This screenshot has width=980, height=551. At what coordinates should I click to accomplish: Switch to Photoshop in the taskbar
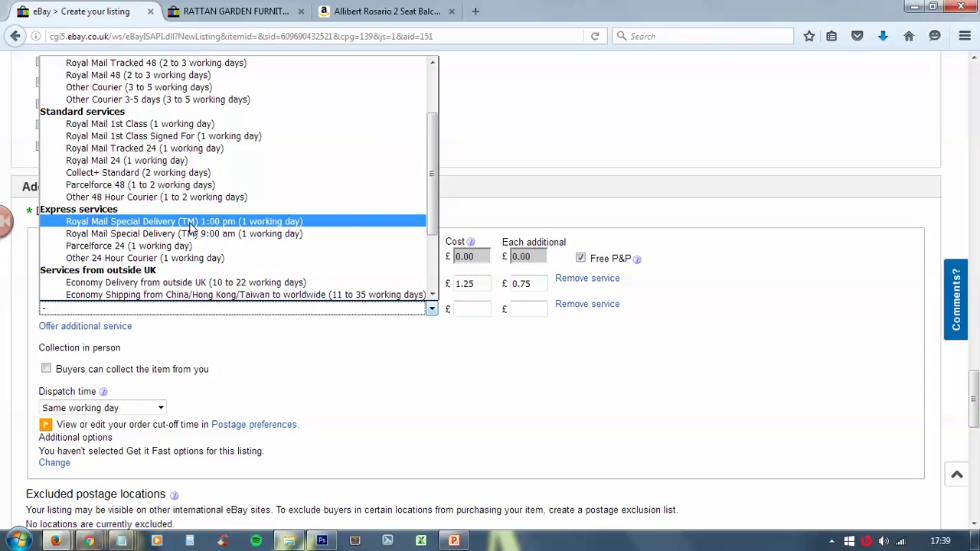(322, 540)
